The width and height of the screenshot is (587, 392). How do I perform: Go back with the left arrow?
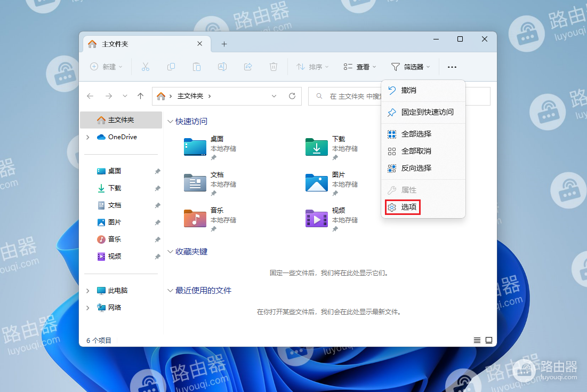tap(90, 96)
